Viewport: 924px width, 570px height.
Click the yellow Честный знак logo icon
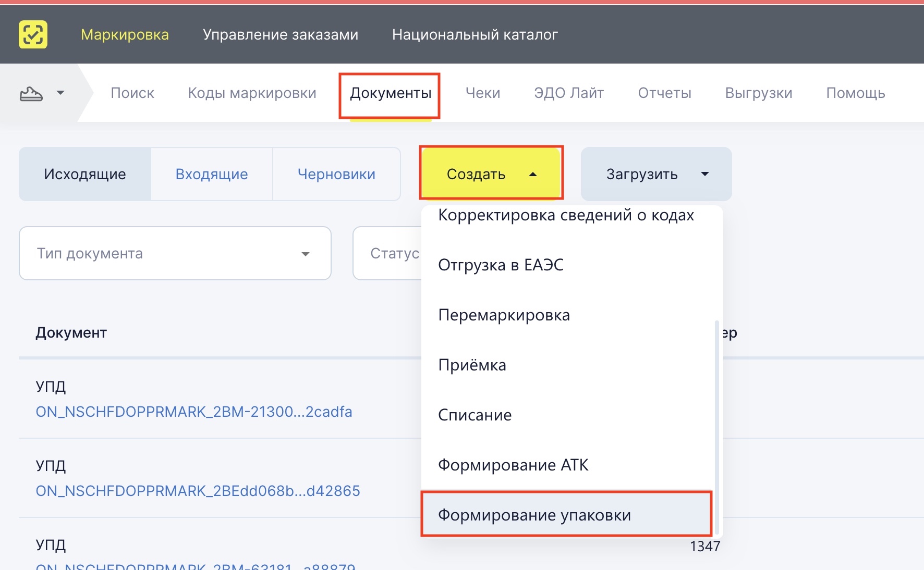33,34
